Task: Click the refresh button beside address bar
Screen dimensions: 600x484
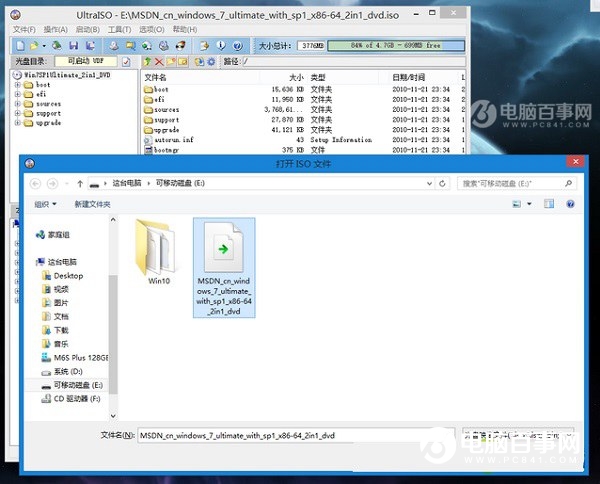Action: pos(442,184)
